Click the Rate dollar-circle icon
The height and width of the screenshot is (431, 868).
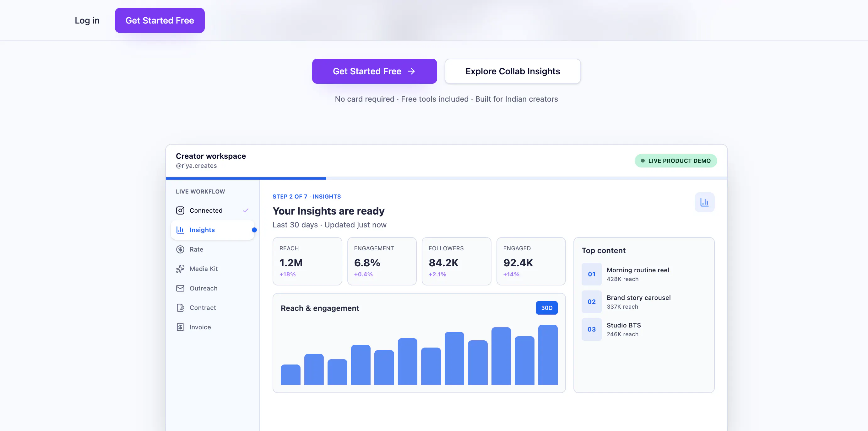(x=180, y=249)
